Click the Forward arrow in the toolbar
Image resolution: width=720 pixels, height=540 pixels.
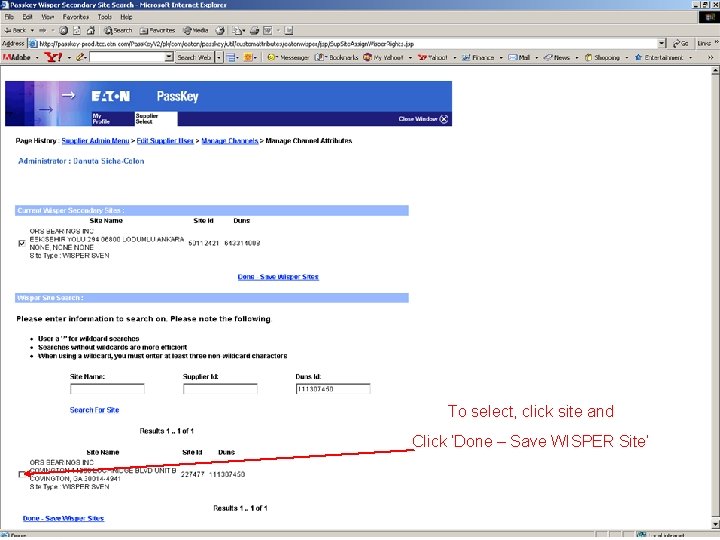(43, 30)
